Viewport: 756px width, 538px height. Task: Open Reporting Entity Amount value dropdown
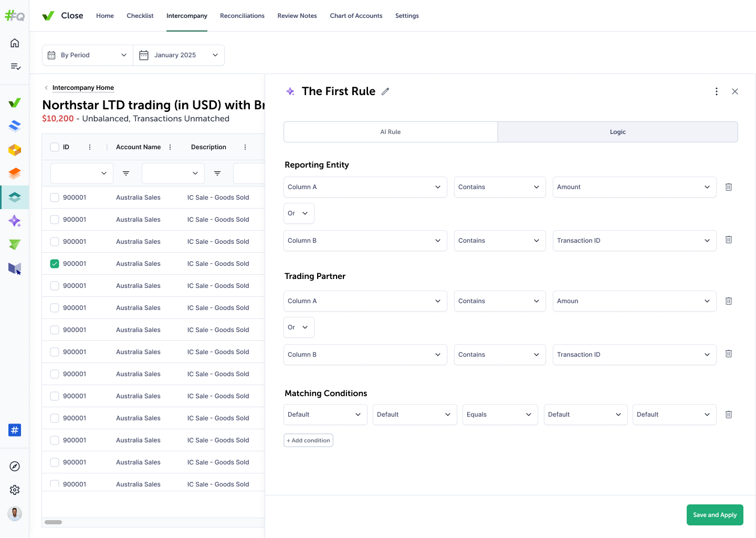(635, 187)
